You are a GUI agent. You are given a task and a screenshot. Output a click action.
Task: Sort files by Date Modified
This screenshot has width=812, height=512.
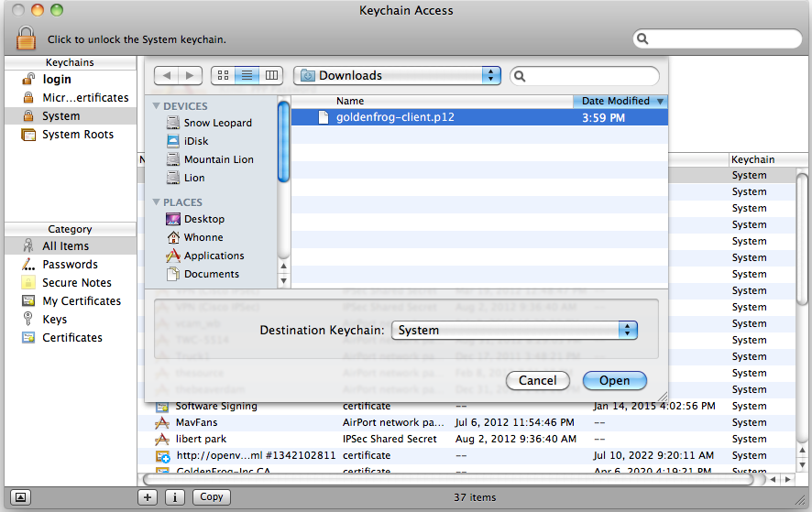click(x=620, y=101)
